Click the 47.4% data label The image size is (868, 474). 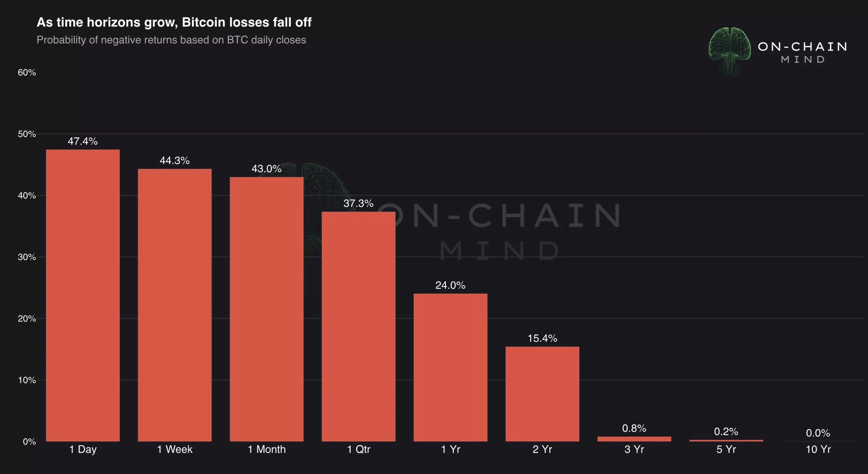(83, 141)
